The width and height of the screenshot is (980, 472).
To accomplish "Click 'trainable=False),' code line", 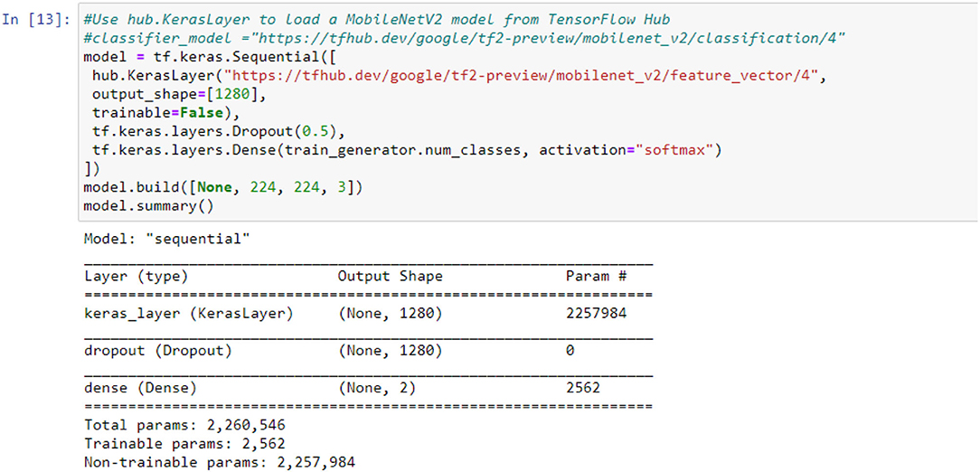I will pyautogui.click(x=165, y=113).
